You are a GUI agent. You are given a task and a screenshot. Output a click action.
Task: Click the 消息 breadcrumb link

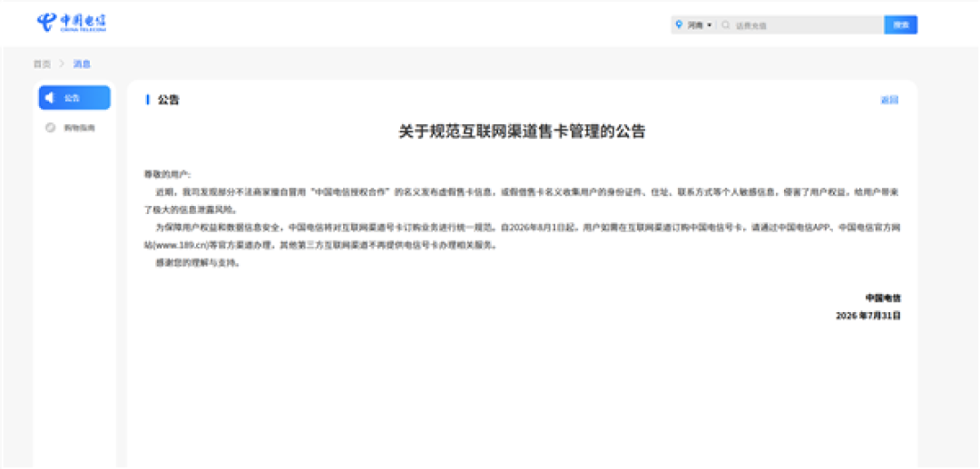82,64
